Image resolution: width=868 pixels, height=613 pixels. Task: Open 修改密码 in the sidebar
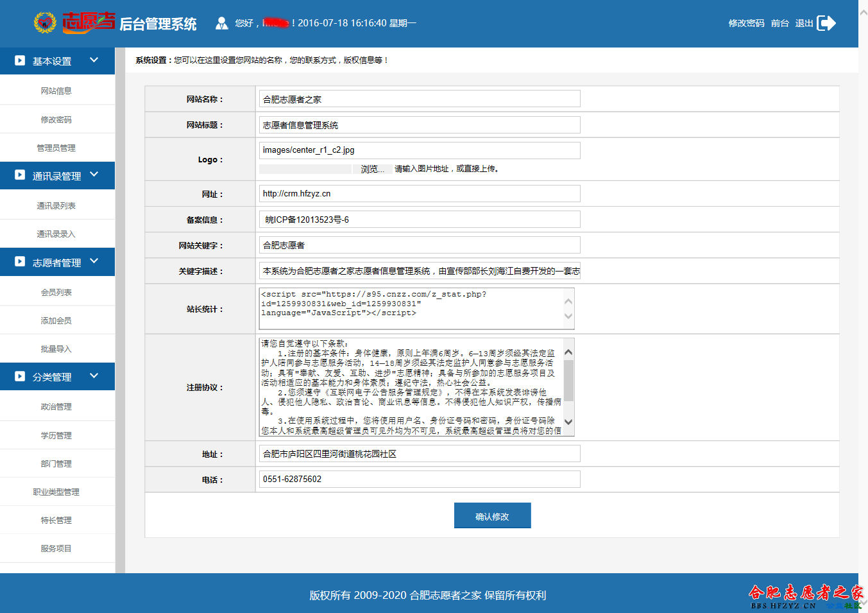56,120
